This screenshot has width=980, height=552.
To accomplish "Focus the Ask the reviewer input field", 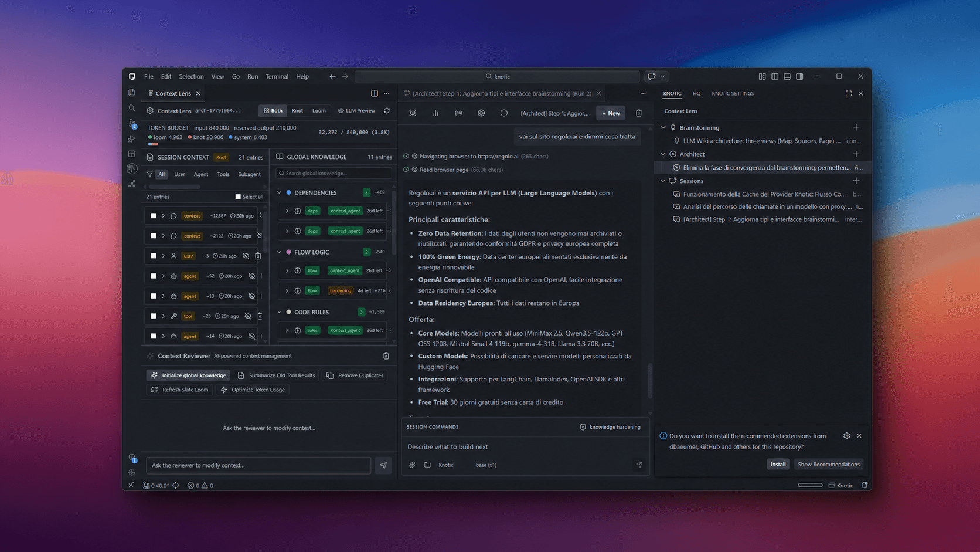I will (258, 465).
